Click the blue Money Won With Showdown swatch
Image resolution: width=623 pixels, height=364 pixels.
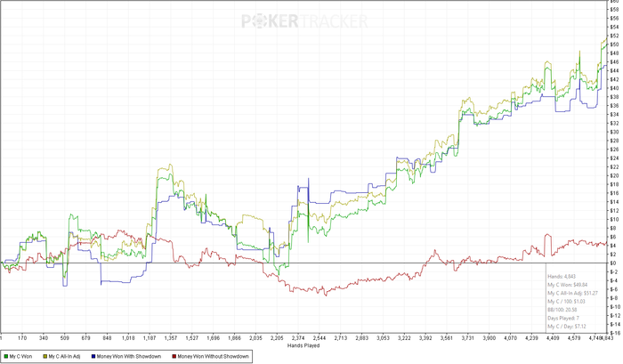point(93,357)
